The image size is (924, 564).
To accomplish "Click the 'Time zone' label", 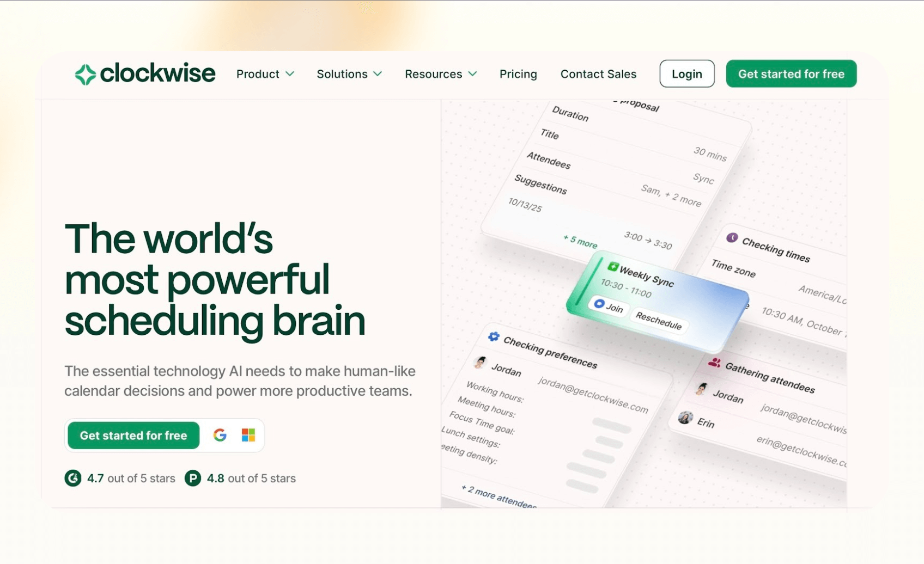I will [x=733, y=268].
